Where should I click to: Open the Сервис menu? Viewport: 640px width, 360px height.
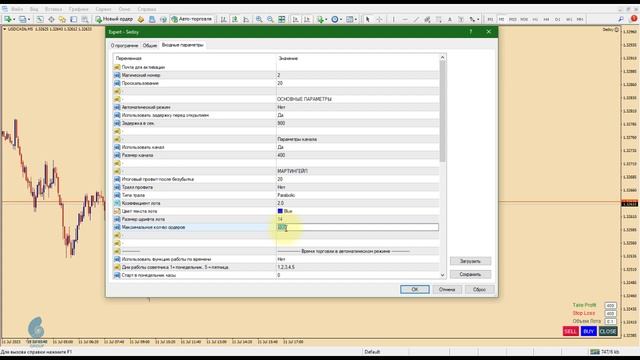103,9
